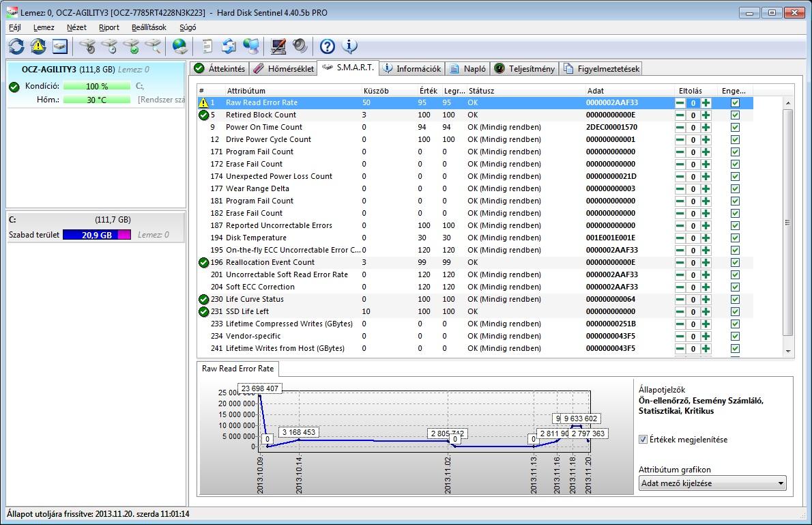The height and width of the screenshot is (525, 812).
Task: Toggle enable checkbox for Disk Temperature
Action: coord(735,238)
